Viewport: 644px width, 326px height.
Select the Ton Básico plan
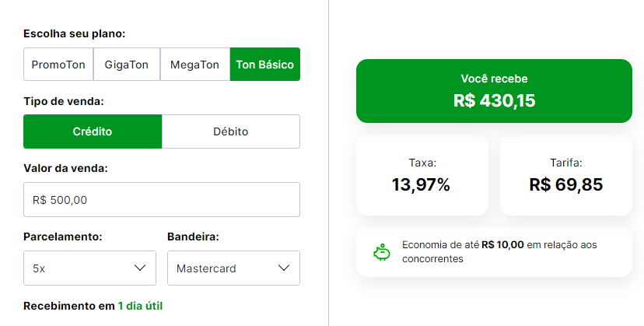(265, 65)
